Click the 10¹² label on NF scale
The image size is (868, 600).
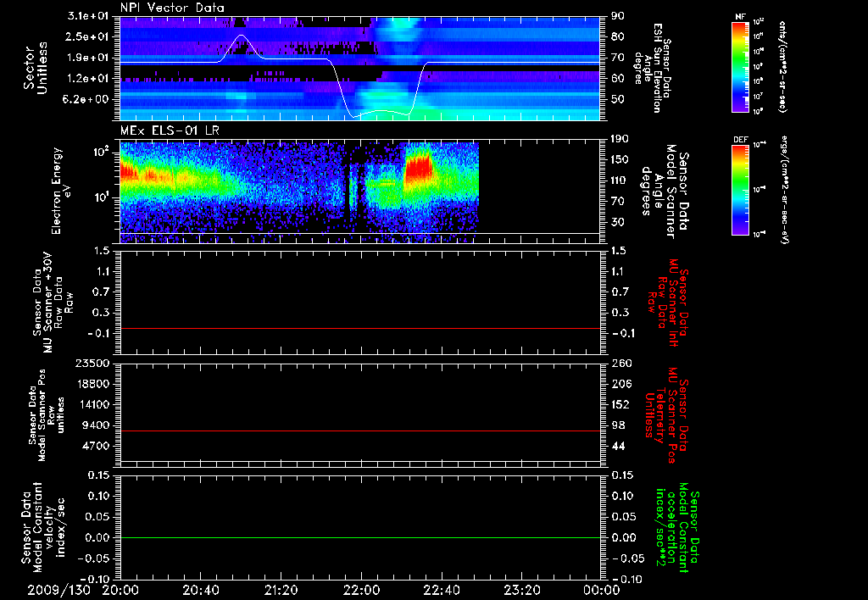tap(759, 21)
